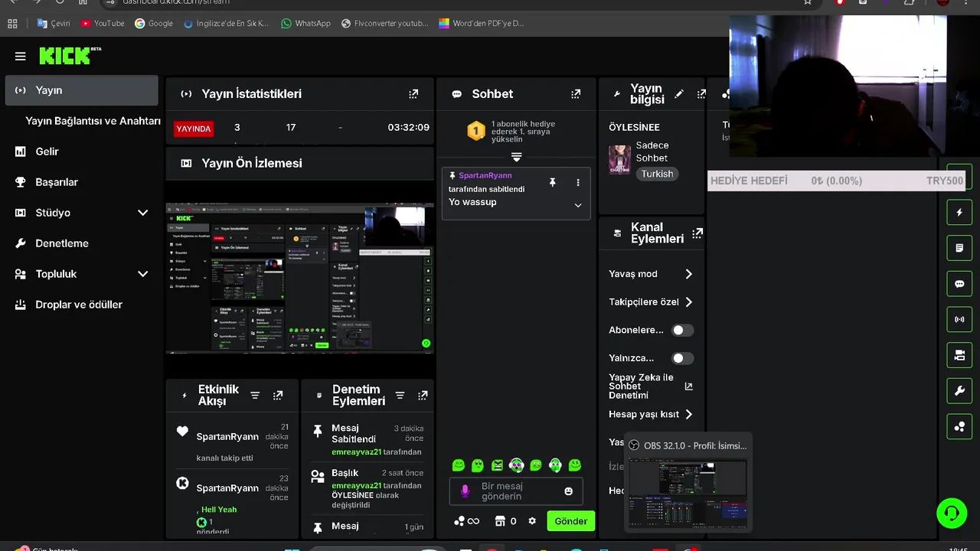Pop out the Etkinlik Akışı panel
Screen dimensions: 980x551
point(278,396)
